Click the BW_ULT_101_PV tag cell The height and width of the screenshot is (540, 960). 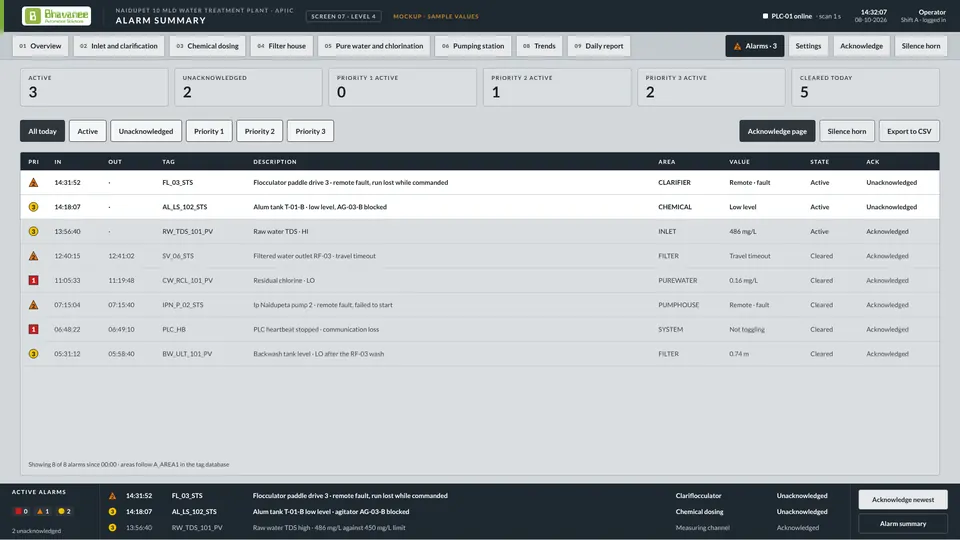[187, 354]
